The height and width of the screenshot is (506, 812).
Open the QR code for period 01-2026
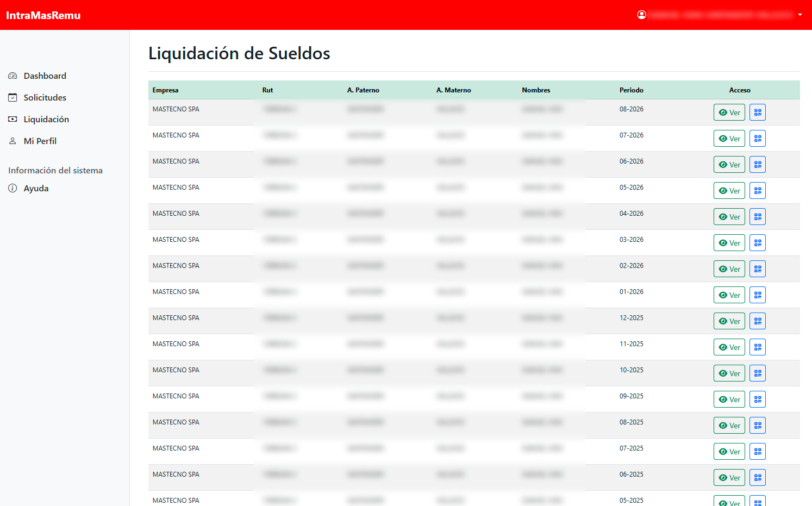point(758,295)
